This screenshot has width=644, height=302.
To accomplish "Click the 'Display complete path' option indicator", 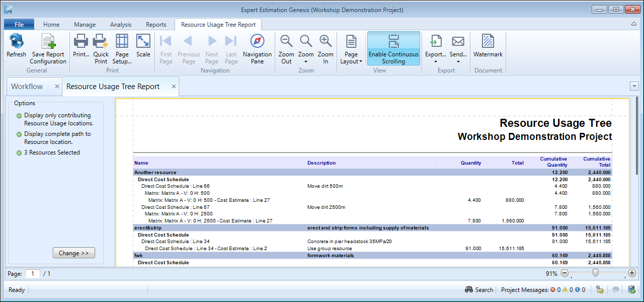I will (19, 134).
